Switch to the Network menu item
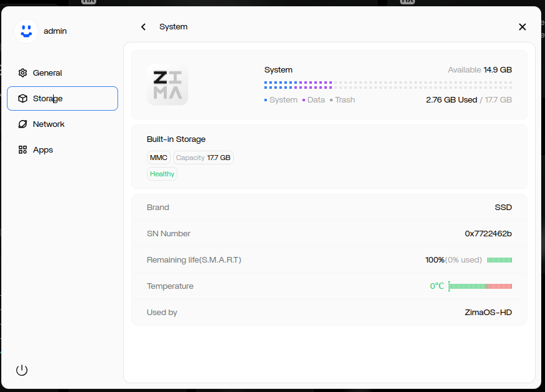The image size is (545, 392). 48,124
